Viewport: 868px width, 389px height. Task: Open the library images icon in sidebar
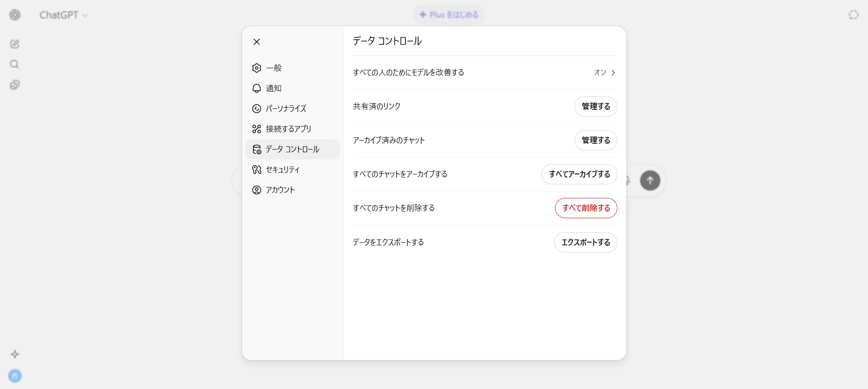15,85
